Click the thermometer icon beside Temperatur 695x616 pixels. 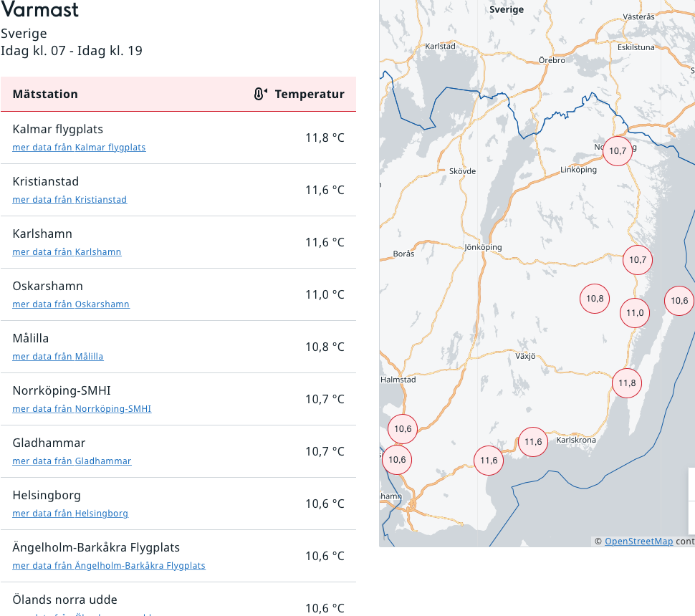pos(260,94)
